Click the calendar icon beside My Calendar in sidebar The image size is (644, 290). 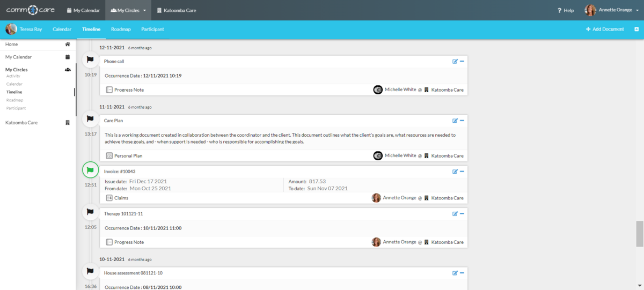tap(68, 57)
